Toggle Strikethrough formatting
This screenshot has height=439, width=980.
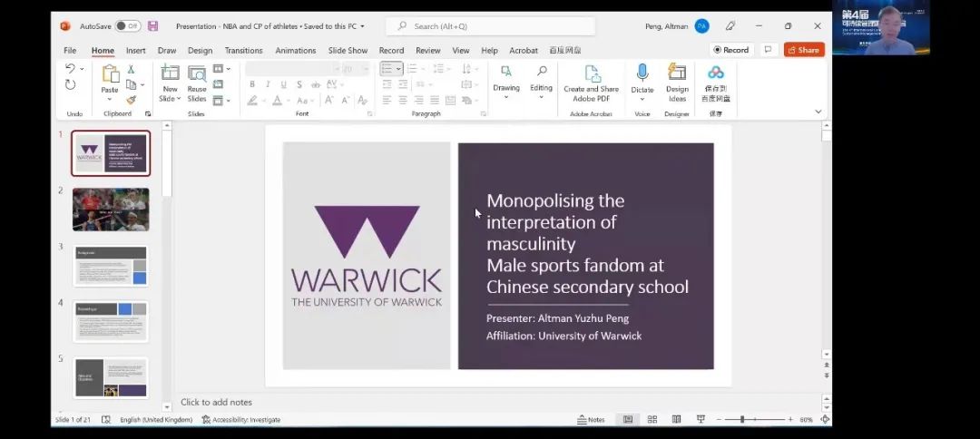(315, 84)
